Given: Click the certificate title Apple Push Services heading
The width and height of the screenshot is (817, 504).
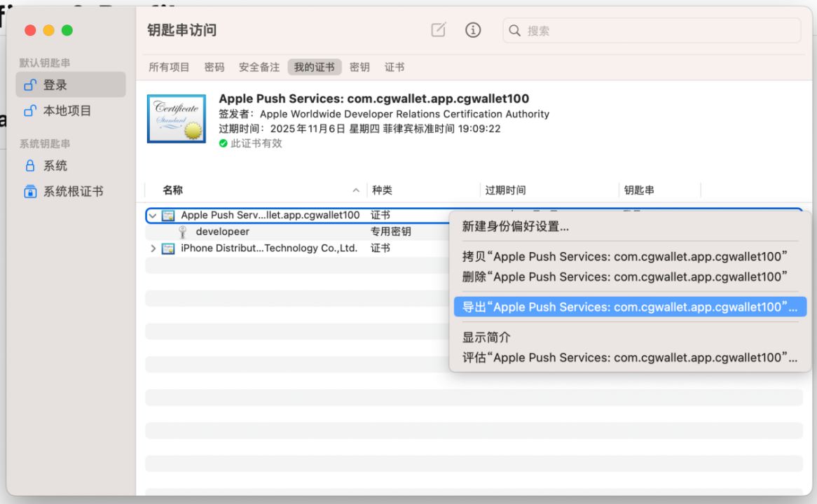Looking at the screenshot, I should tap(373, 99).
